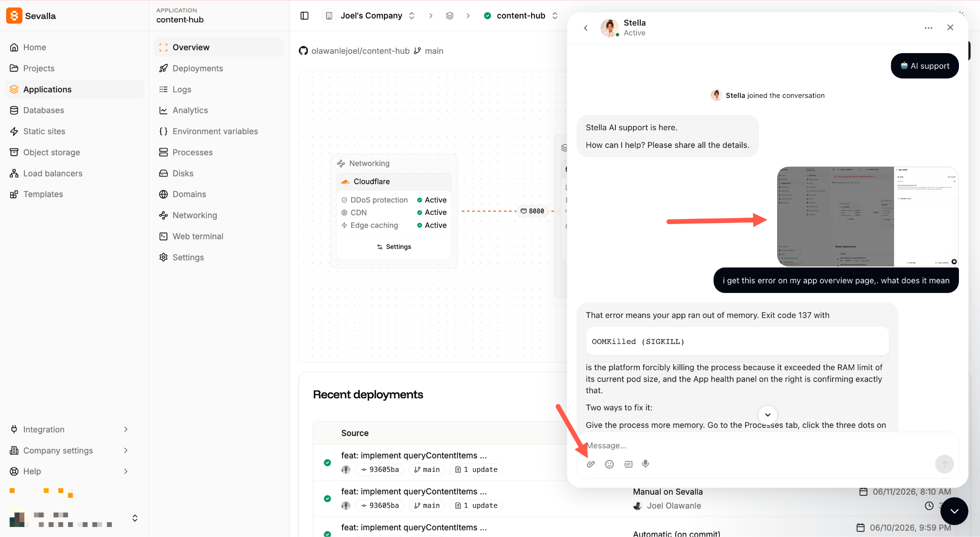
Task: Open app Settings section
Action: (219, 257)
